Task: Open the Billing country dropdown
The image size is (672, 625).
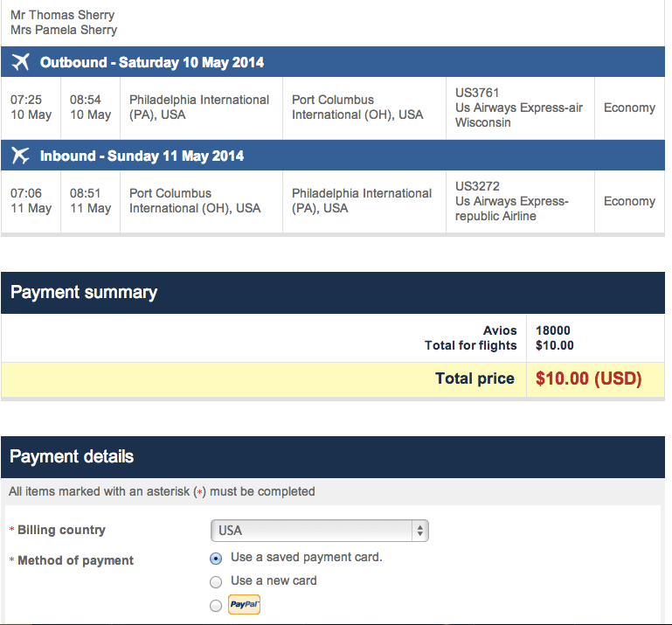Action: tap(319, 531)
